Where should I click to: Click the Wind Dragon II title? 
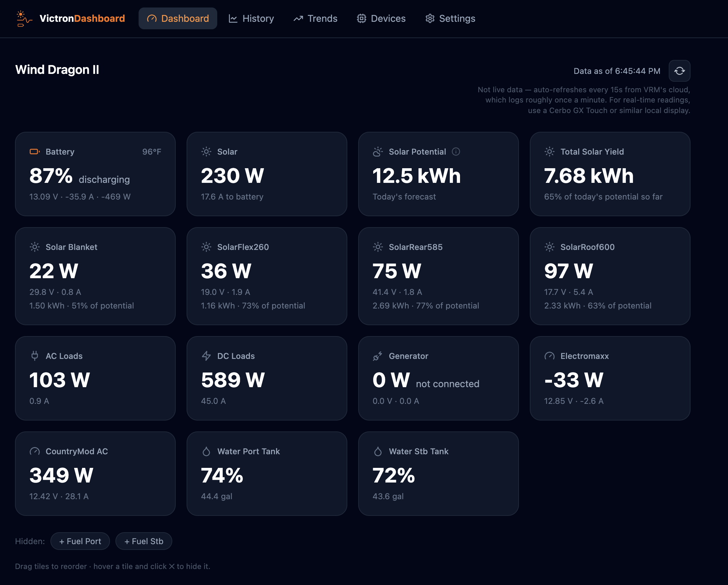(x=57, y=69)
